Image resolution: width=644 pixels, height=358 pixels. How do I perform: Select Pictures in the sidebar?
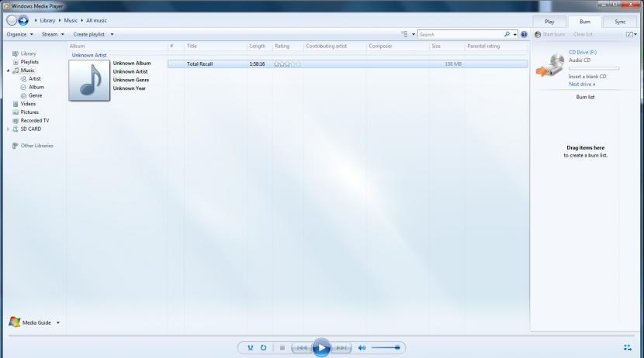(29, 112)
